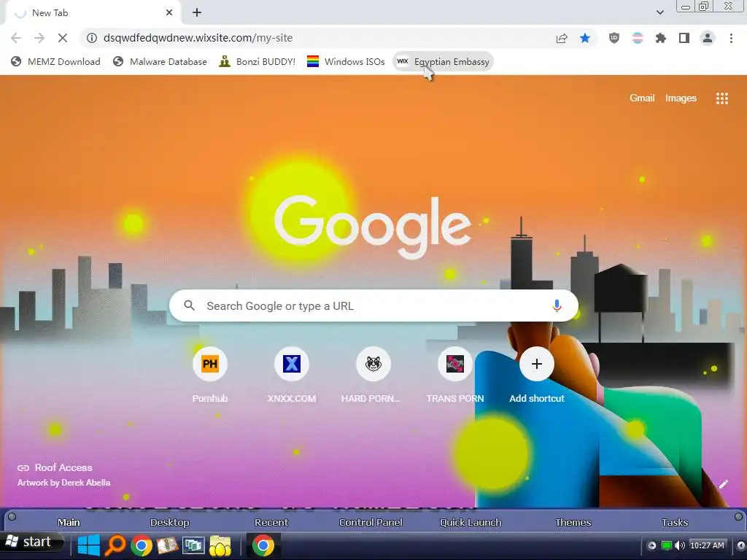Open the MEMZ Download bookmark
Screen dimensions: 747x560
click(x=55, y=61)
